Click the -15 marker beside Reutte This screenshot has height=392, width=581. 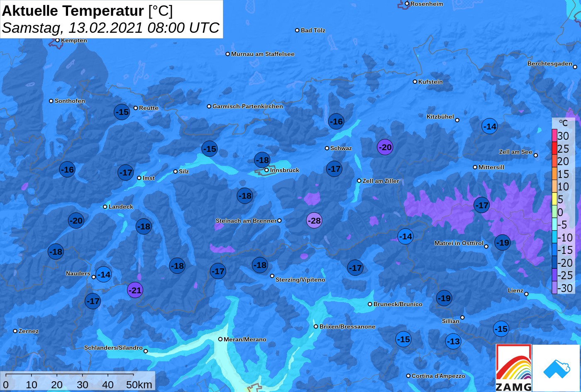122,112
